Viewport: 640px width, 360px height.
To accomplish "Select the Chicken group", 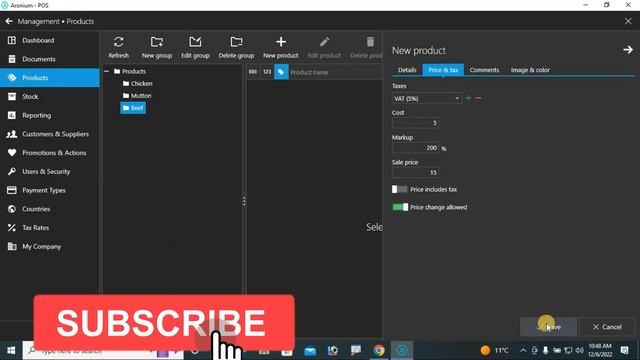I will click(x=138, y=84).
